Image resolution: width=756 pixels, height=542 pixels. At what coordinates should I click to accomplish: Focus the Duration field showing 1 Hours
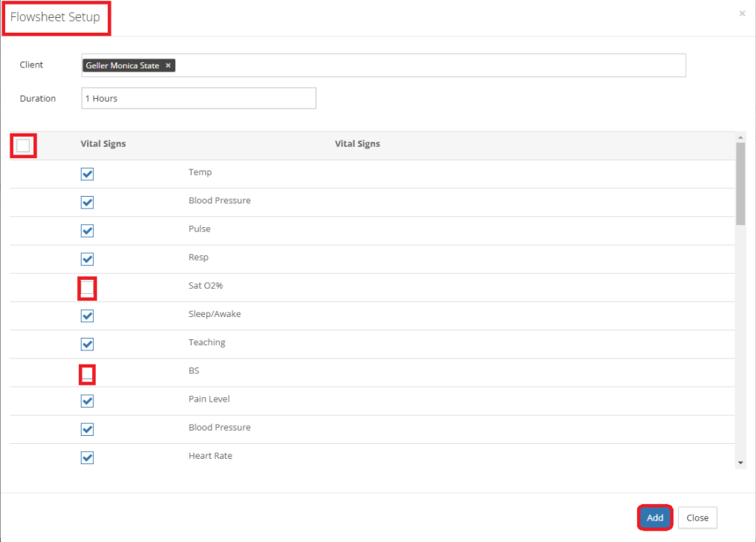198,98
